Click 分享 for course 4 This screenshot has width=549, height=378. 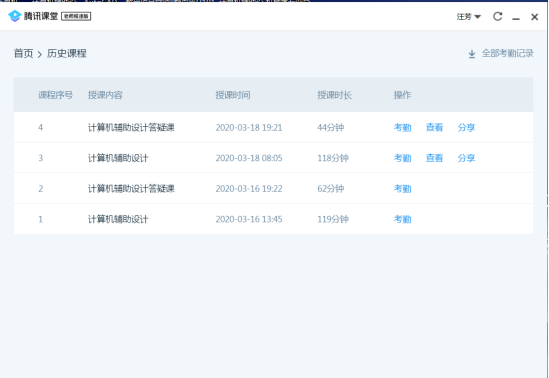(466, 127)
